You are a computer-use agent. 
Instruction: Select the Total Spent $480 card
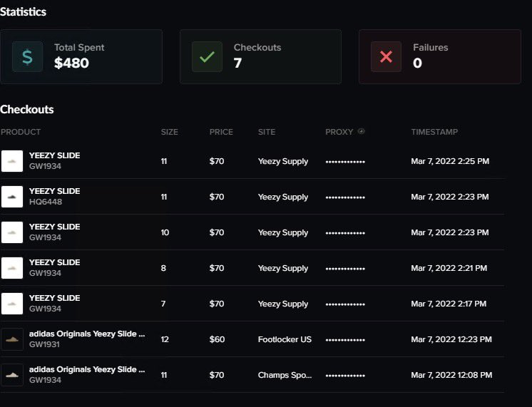pos(81,56)
